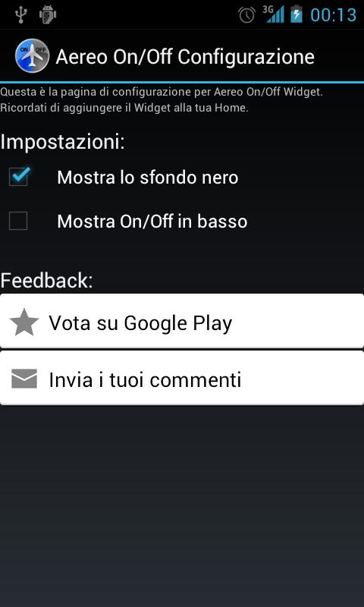Tap the widget configuration description text
This screenshot has height=607, width=364.
coord(162,92)
